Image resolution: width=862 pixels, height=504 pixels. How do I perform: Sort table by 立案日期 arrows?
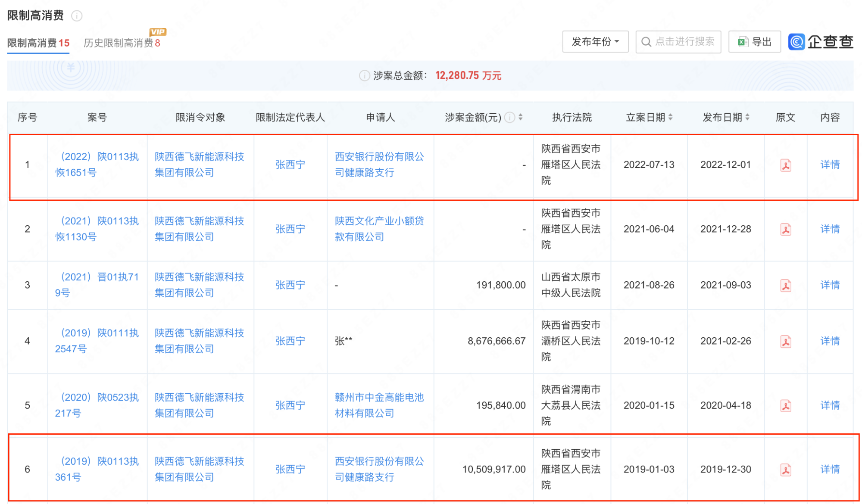pos(670,117)
